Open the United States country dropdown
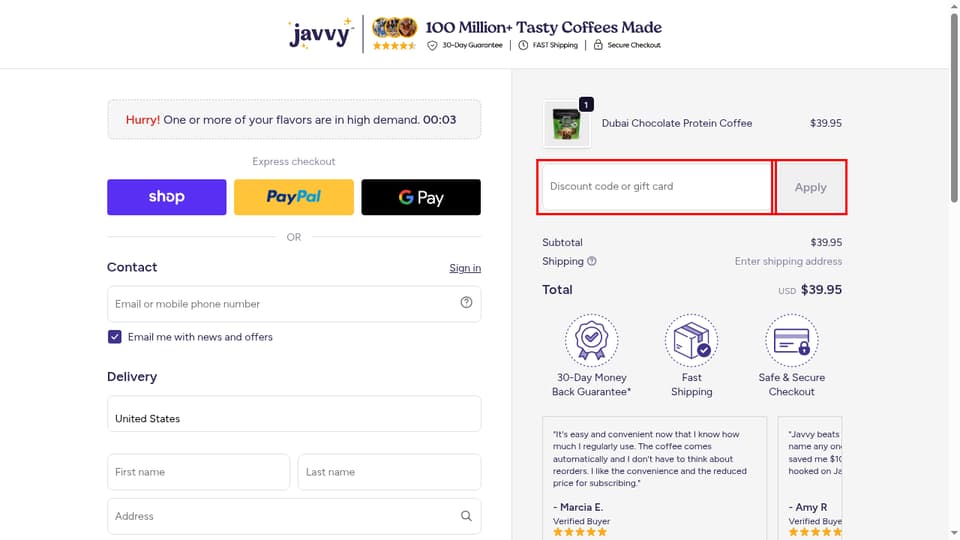Image resolution: width=960 pixels, height=540 pixels. (294, 414)
